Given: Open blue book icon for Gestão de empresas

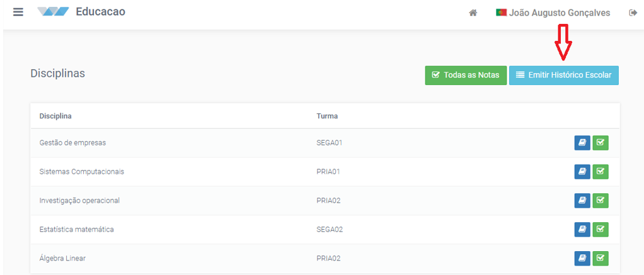Looking at the screenshot, I should click(582, 143).
